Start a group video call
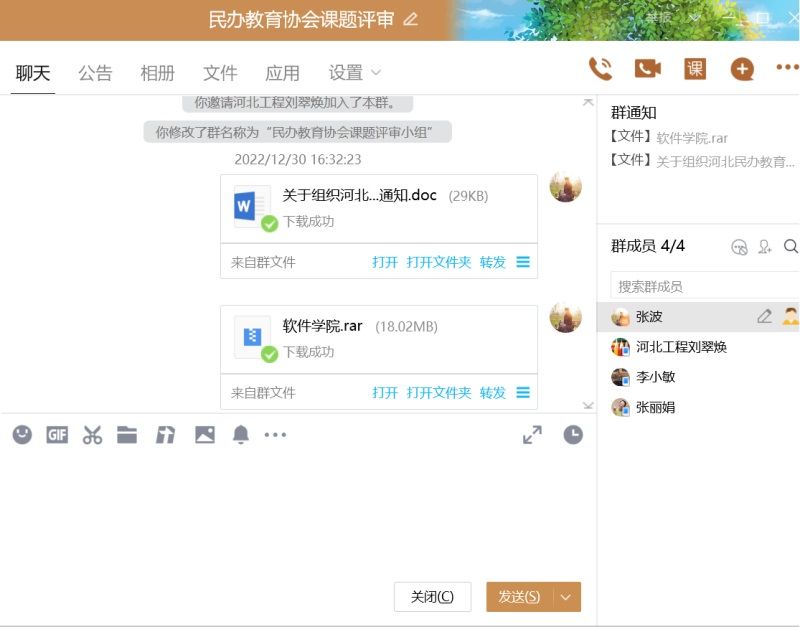The height and width of the screenshot is (627, 800). pyautogui.click(x=647, y=69)
